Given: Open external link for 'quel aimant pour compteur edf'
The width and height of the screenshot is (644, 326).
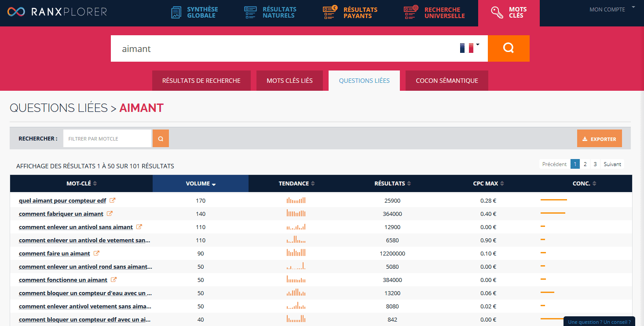Looking at the screenshot, I should 112,200.
